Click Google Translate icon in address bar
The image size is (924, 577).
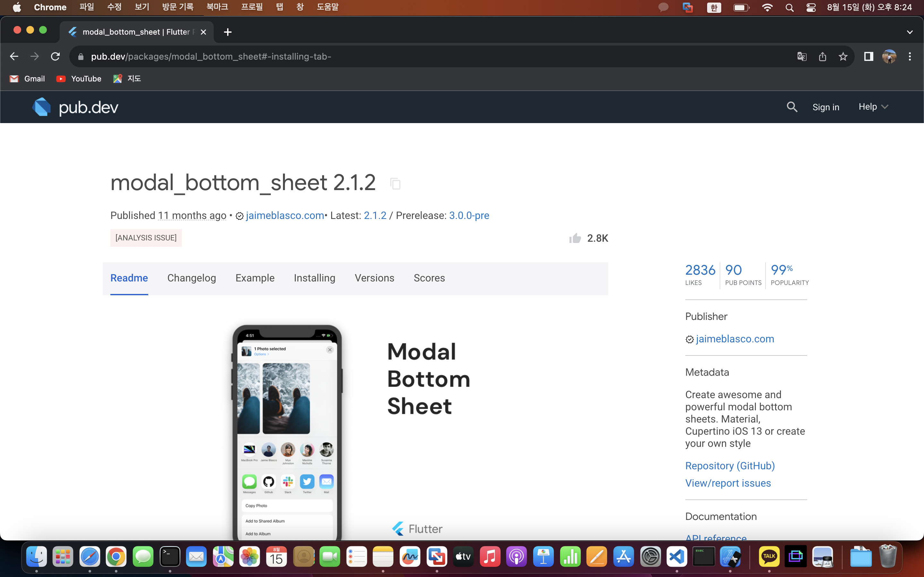click(802, 56)
